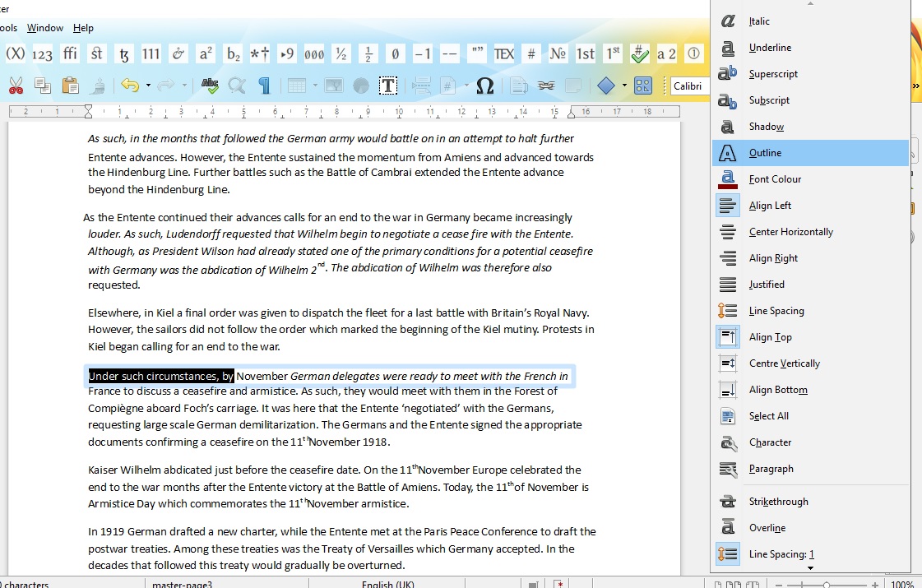922x588 pixels.
Task: Open the Character dialog from the menu
Action: point(770,442)
